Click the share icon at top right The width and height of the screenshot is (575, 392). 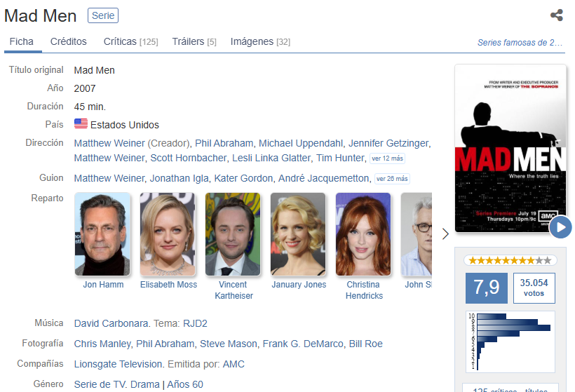[x=556, y=15]
